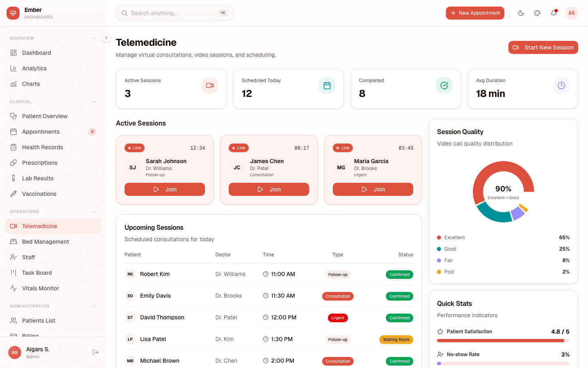This screenshot has height=368, width=588.
Task: Click the logout icon next to Aigars S.
Action: pyautogui.click(x=95, y=352)
